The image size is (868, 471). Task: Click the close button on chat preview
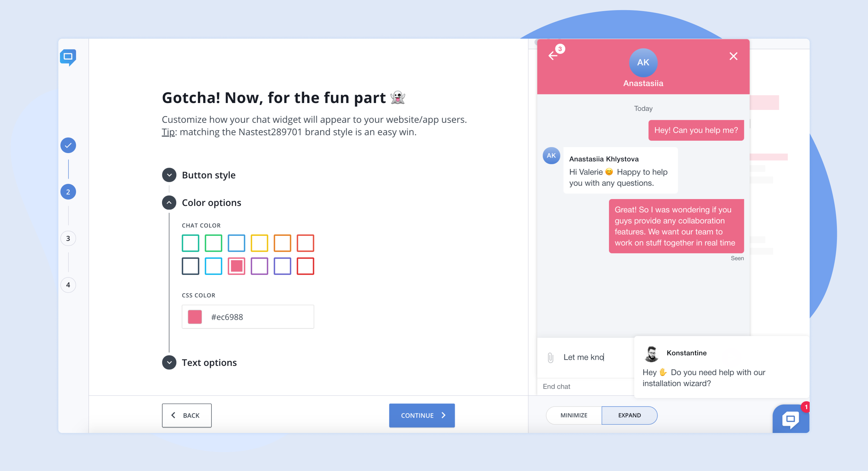tap(734, 56)
